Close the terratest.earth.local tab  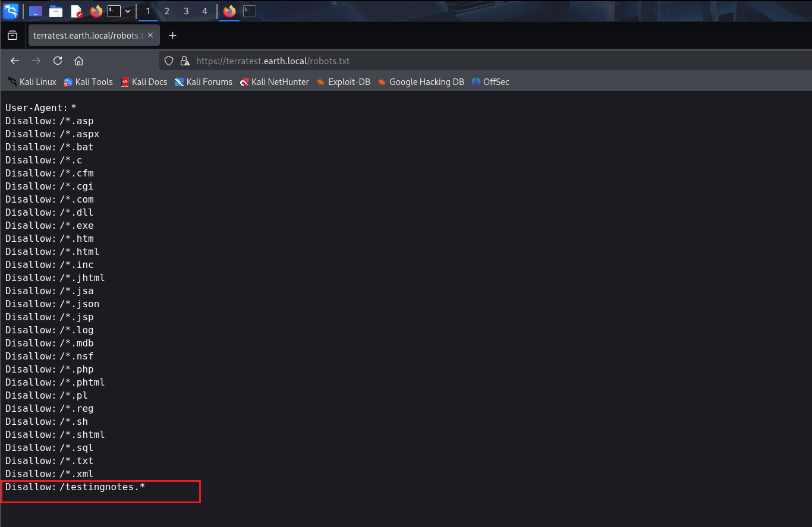[150, 36]
